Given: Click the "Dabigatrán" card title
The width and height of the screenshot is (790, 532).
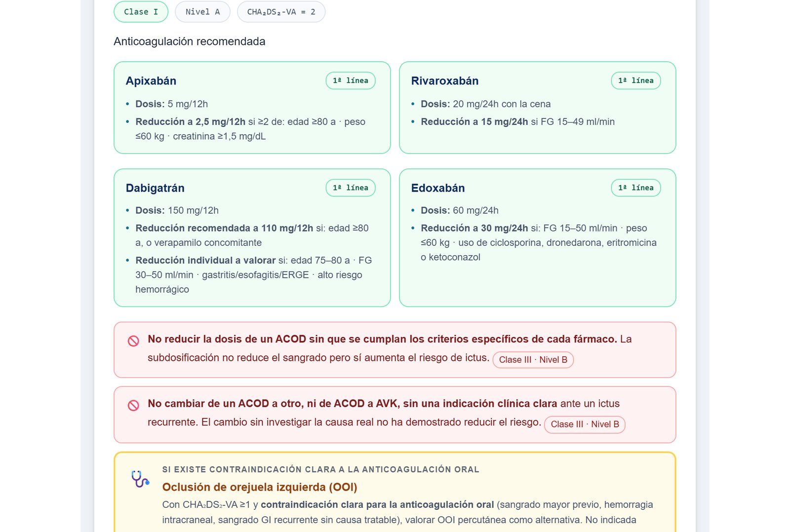Looking at the screenshot, I should pos(155,188).
